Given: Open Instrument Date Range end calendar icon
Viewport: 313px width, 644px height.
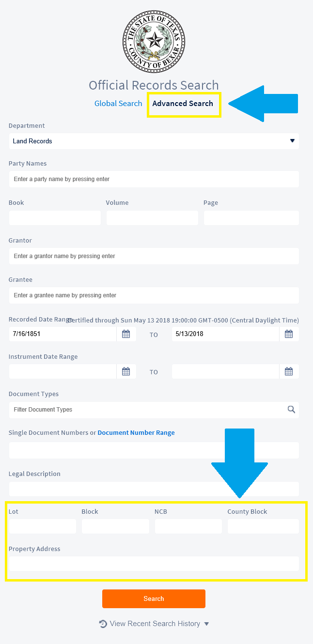Looking at the screenshot, I should click(x=289, y=371).
